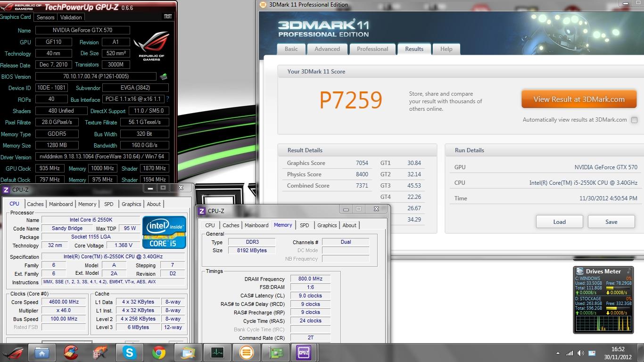Click the Save button in Run Details
Viewport: 644px width, 362px height.
[611, 222]
